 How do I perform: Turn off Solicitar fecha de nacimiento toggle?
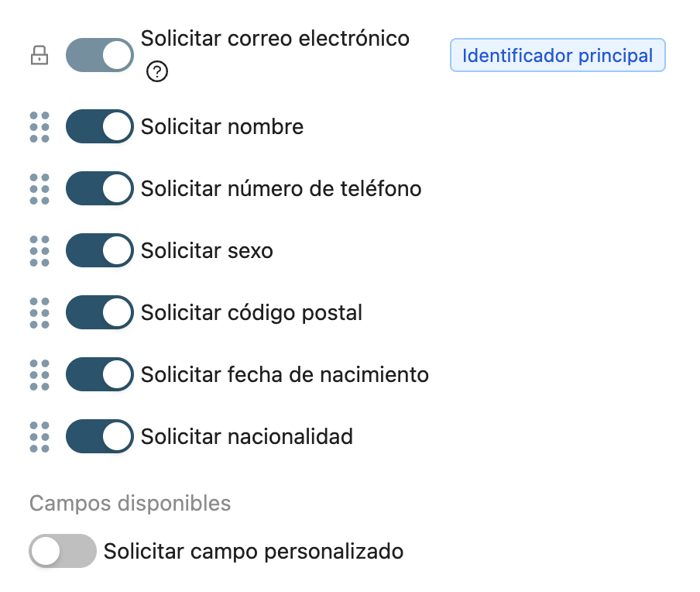point(100,374)
